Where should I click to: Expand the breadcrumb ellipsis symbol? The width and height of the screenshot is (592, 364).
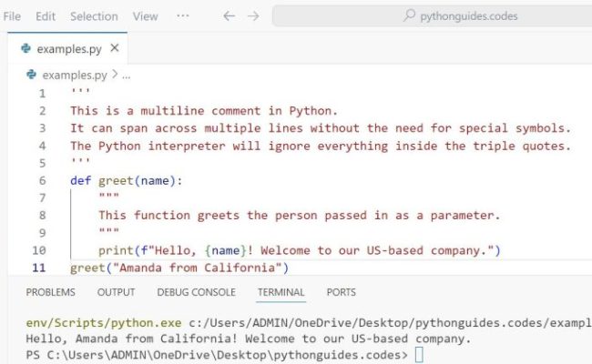click(126, 76)
